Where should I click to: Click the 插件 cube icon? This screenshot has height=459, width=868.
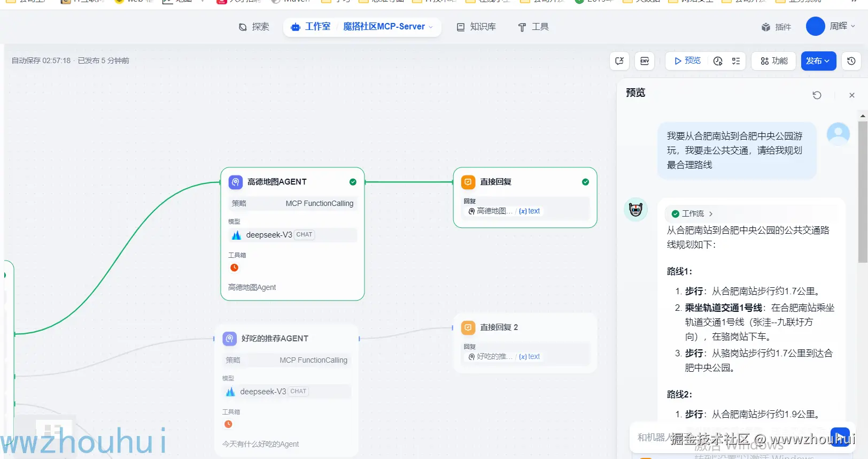766,27
